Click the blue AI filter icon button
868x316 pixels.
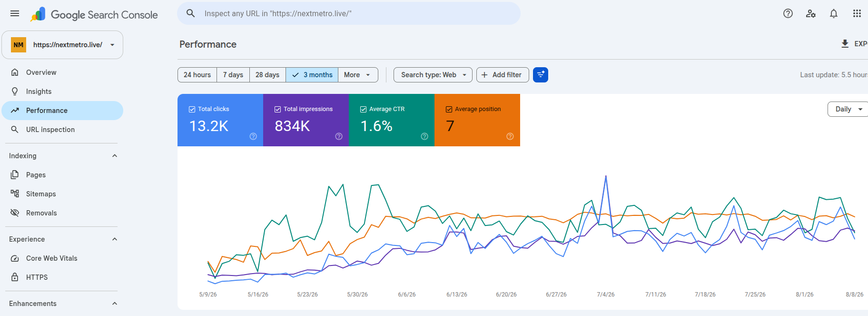[x=541, y=75]
